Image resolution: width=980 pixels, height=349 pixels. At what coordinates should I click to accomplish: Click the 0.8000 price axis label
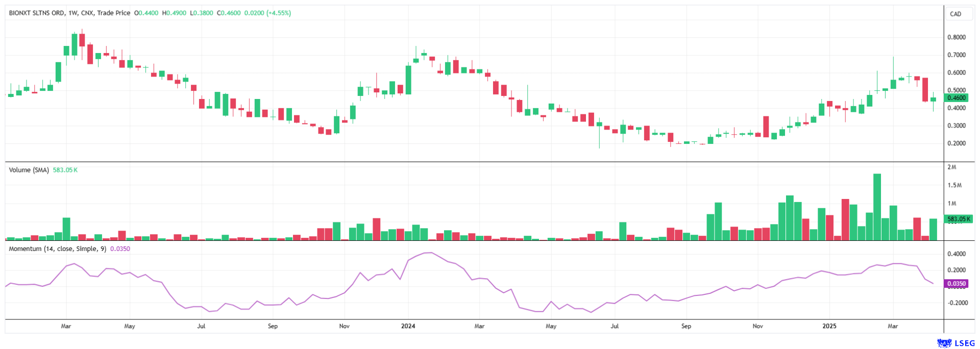[957, 37]
